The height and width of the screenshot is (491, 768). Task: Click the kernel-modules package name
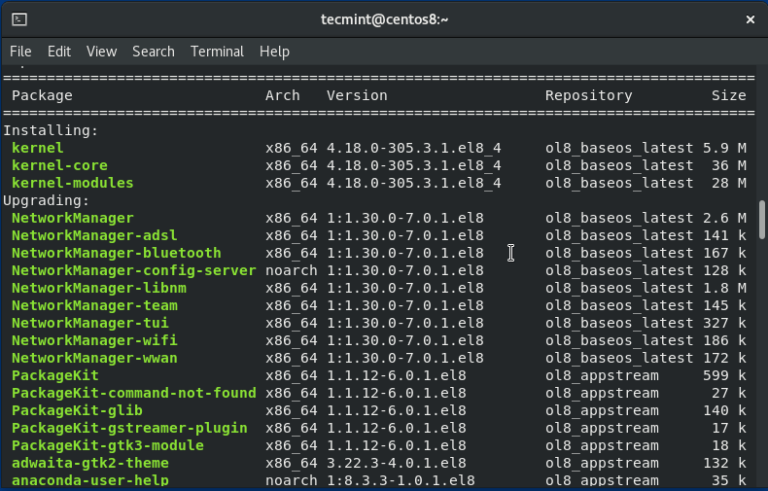pos(72,183)
